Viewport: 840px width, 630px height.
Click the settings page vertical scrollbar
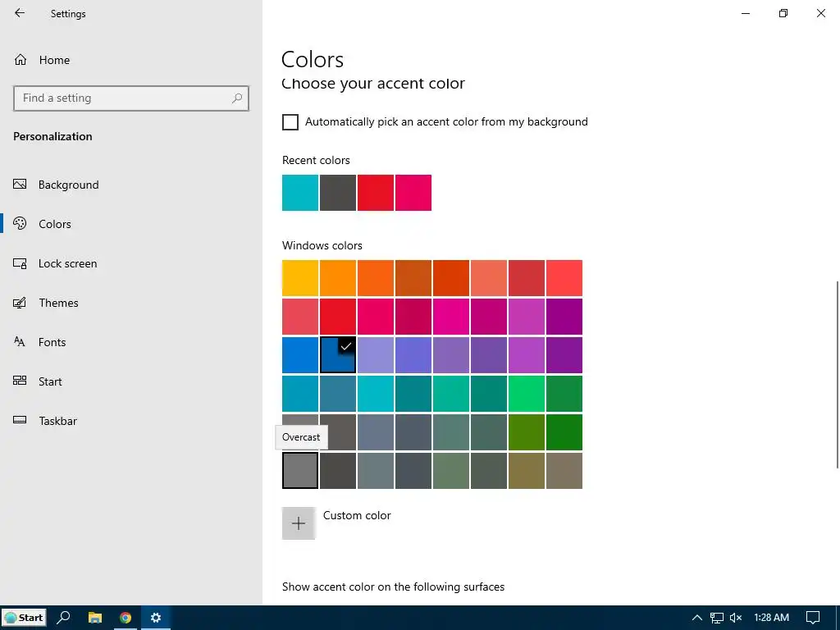point(837,374)
